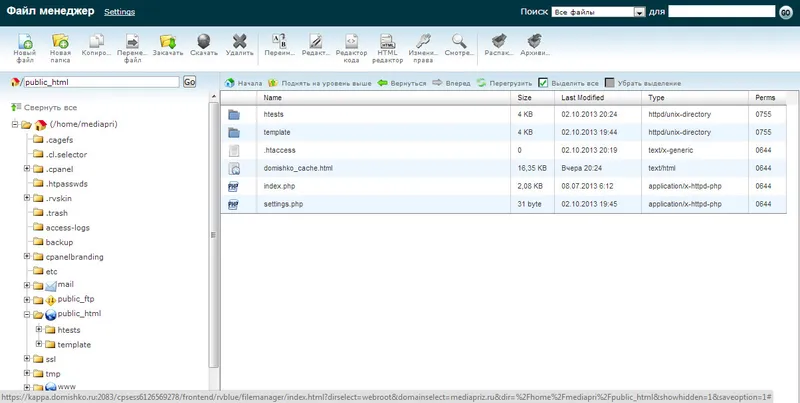Image resolution: width=800 pixels, height=403 pixels.
Task: Click the Смотреть (View) magnifier icon
Action: pos(459,41)
